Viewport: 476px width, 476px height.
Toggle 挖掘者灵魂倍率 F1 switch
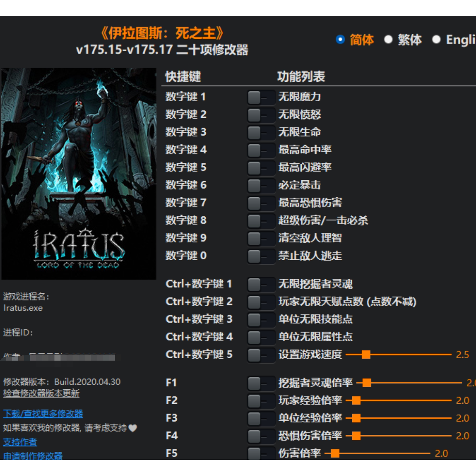[x=261, y=383]
